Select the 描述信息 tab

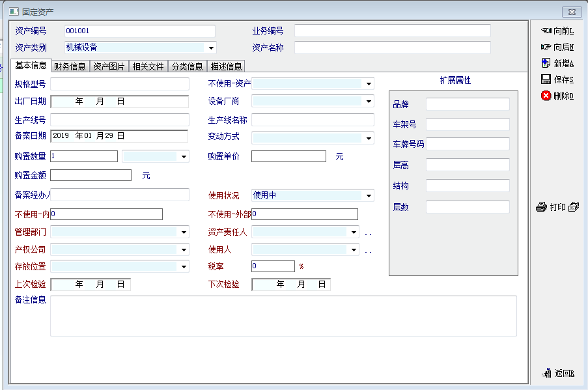(226, 66)
